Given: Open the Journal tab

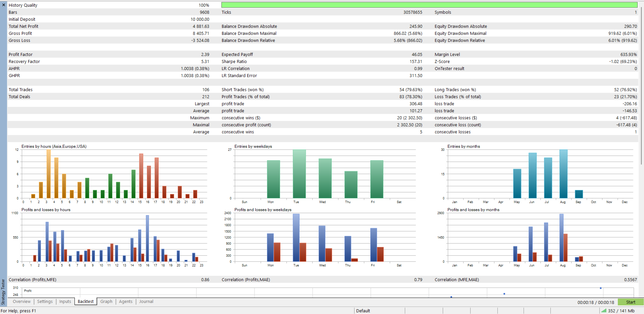Looking at the screenshot, I should [x=146, y=302].
